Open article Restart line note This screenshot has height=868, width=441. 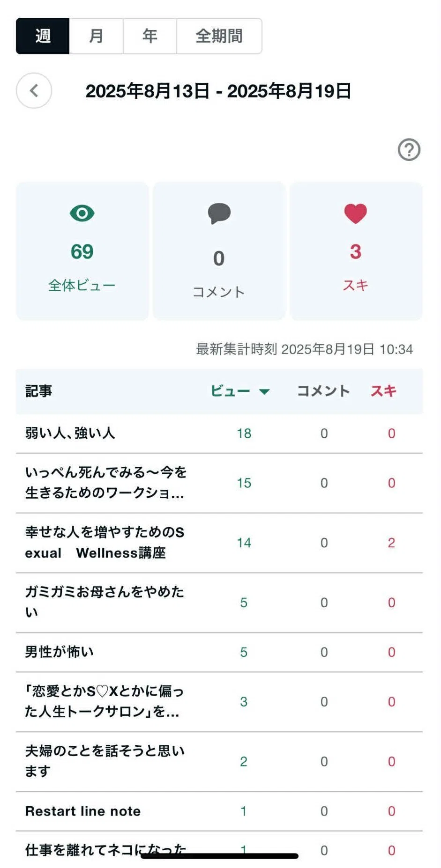[x=82, y=811]
